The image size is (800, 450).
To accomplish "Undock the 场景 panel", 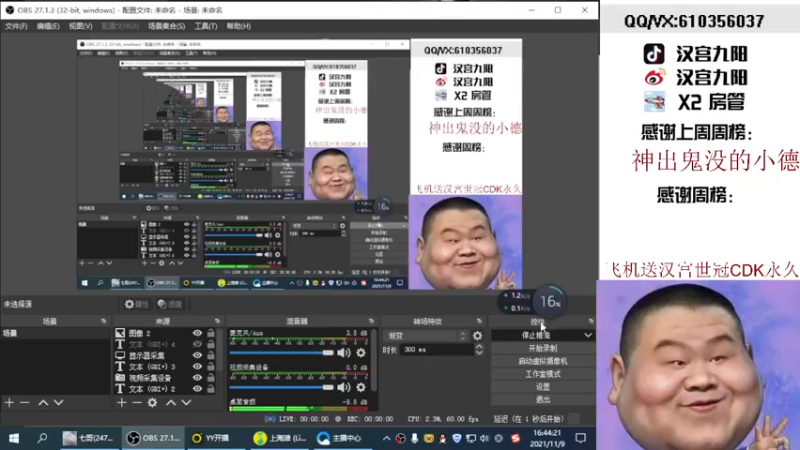I will [x=104, y=321].
